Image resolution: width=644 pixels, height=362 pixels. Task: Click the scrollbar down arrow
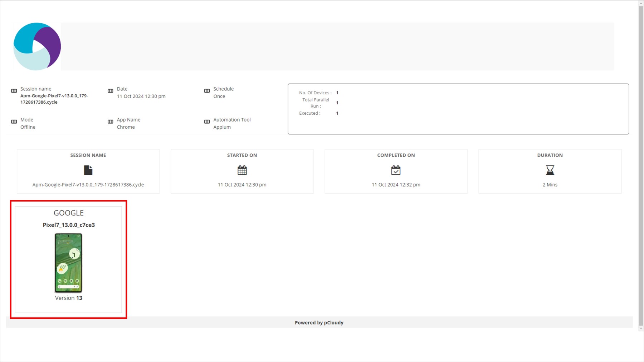point(641,328)
